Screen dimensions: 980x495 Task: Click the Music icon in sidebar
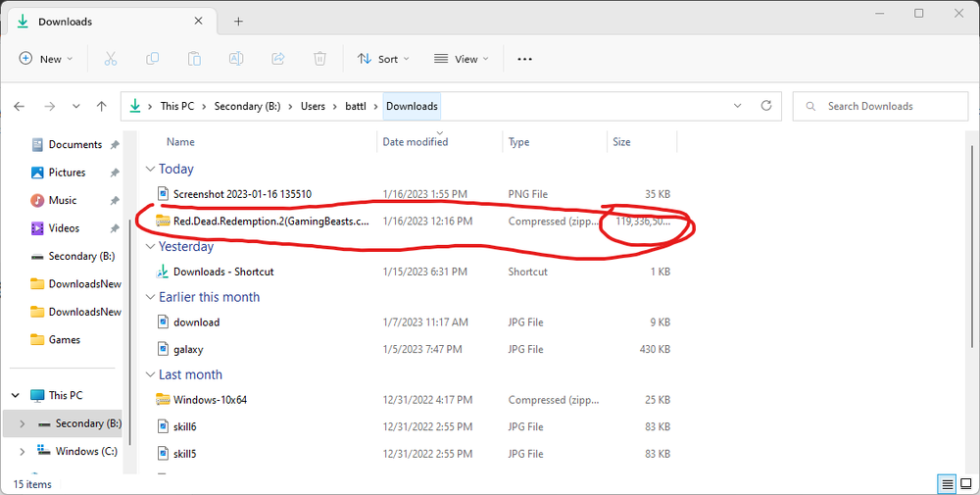click(x=37, y=200)
